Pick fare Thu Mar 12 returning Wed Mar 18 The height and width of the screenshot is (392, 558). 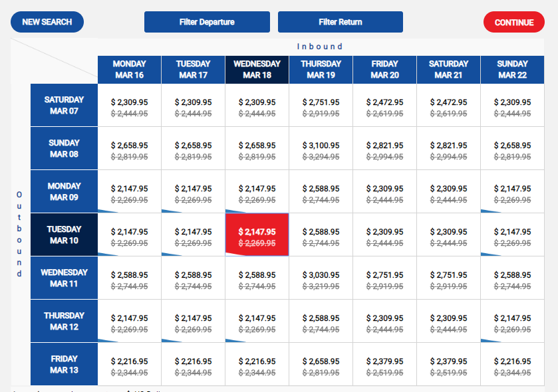[257, 321]
